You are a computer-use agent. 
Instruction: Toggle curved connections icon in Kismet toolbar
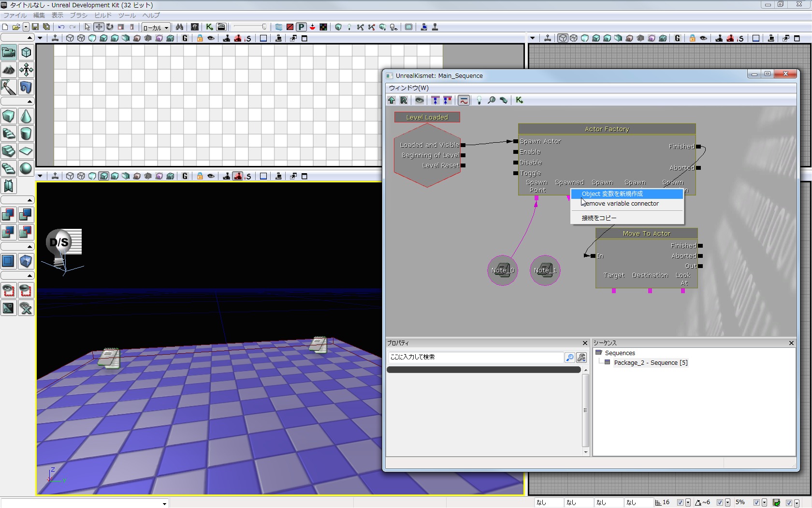[464, 100]
